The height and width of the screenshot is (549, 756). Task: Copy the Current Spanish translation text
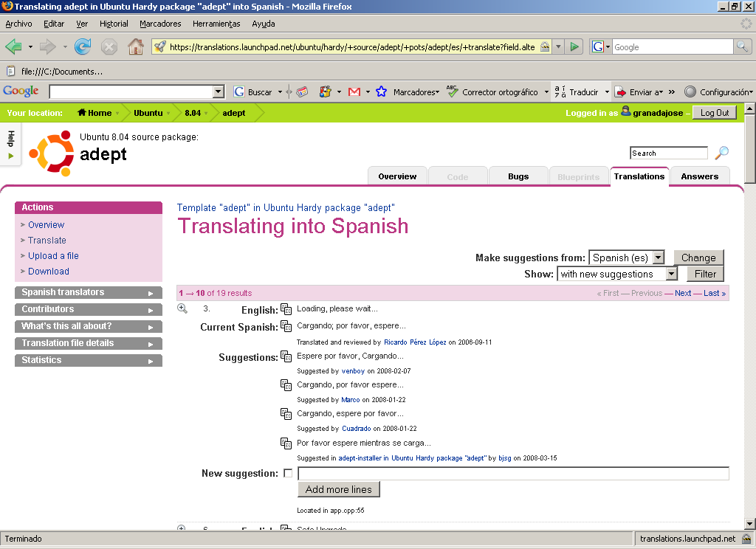coord(286,326)
